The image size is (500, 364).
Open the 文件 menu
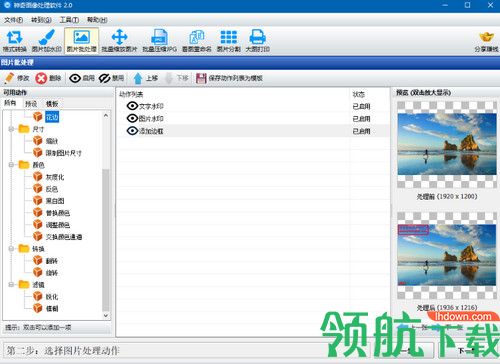pos(13,20)
